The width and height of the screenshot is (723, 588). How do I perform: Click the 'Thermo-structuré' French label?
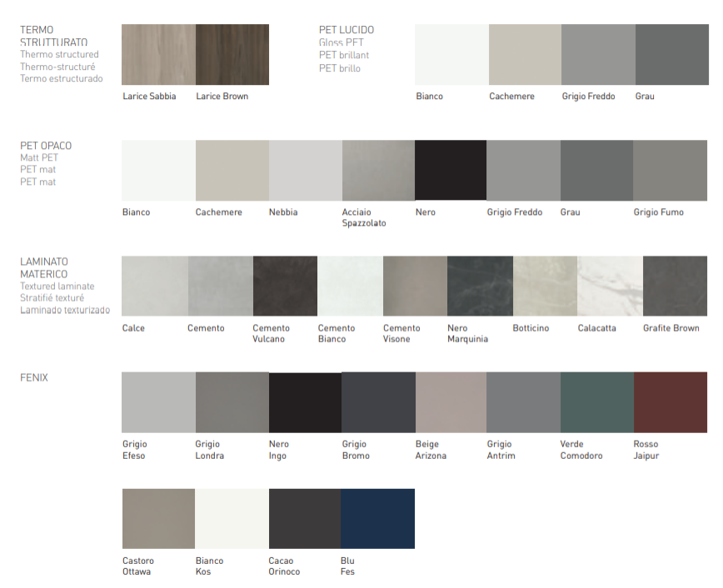pos(57,67)
